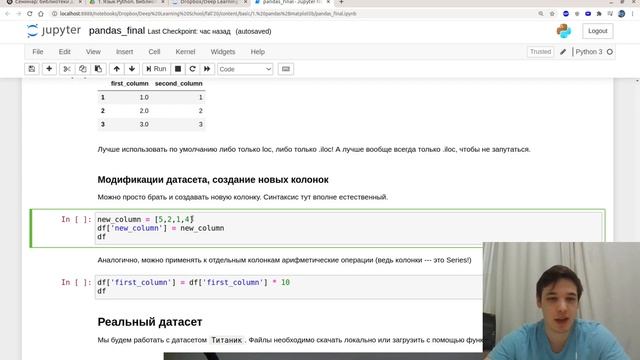
Task: Click the 3.0 value in table
Action: pos(144,124)
